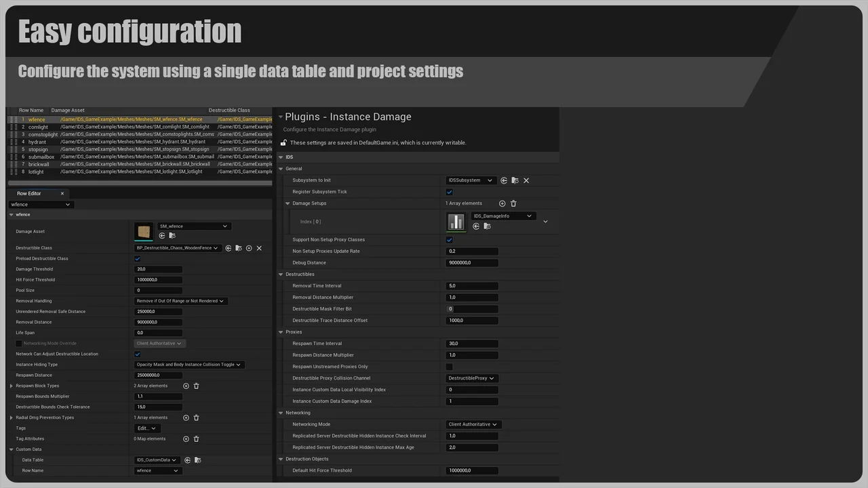Close the Row Editor tab
This screenshot has width=868, height=488.
tap(62, 193)
